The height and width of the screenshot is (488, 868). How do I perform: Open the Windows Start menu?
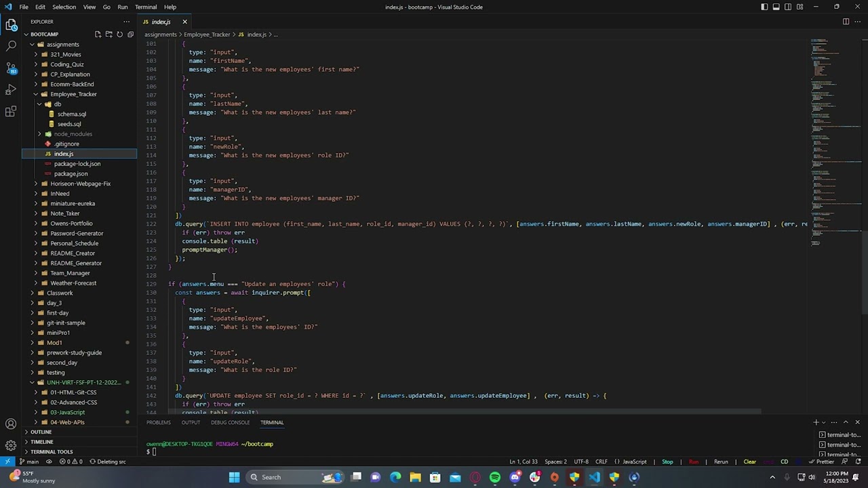pyautogui.click(x=234, y=477)
